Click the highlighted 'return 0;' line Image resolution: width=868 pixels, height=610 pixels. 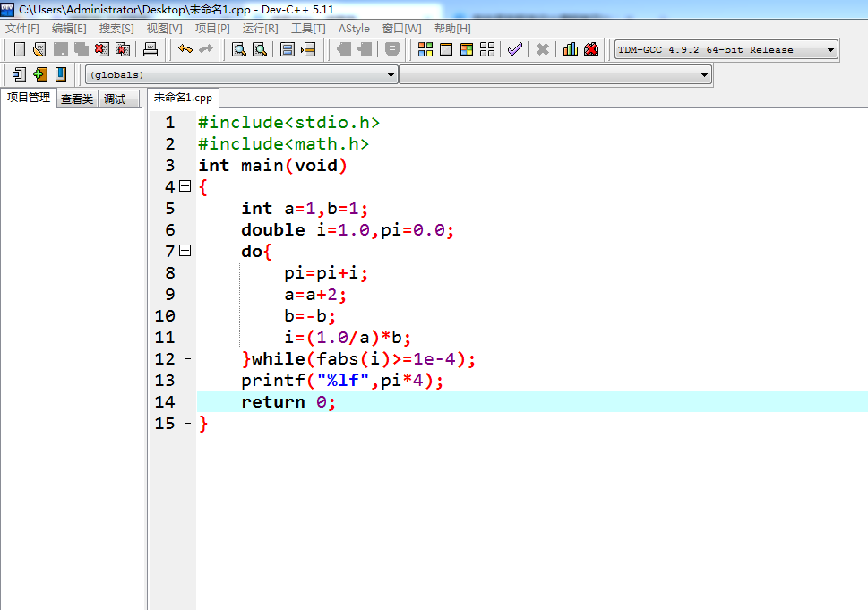(288, 401)
